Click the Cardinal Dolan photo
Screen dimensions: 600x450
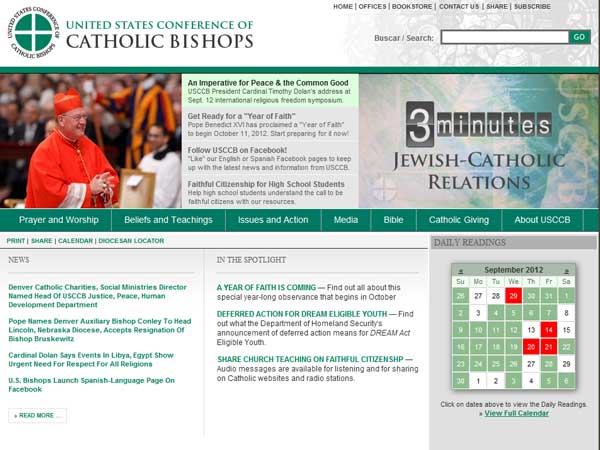(x=91, y=141)
